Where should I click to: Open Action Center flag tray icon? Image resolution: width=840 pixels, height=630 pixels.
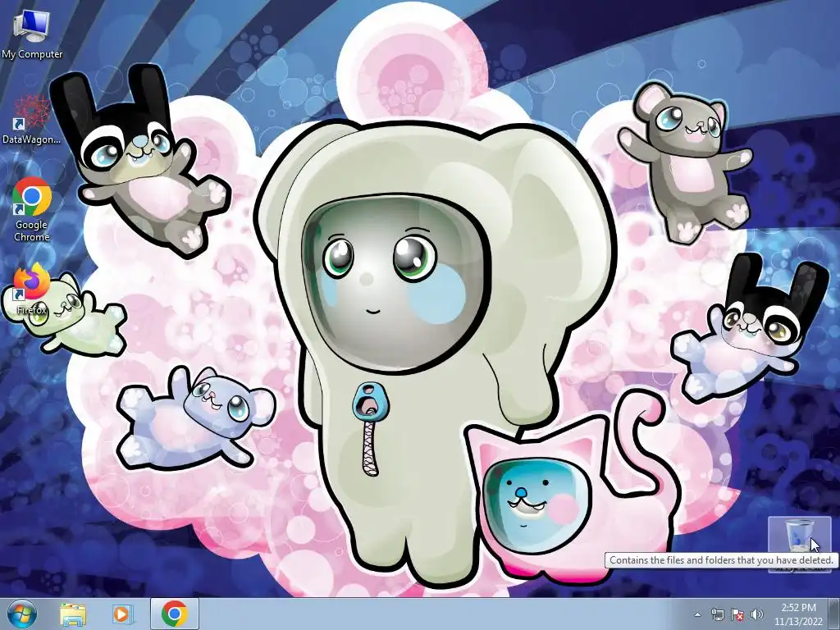coord(737,614)
